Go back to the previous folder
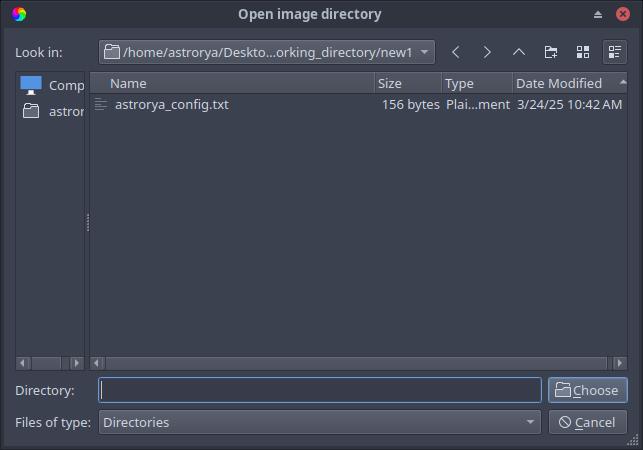643x450 pixels. [x=455, y=52]
